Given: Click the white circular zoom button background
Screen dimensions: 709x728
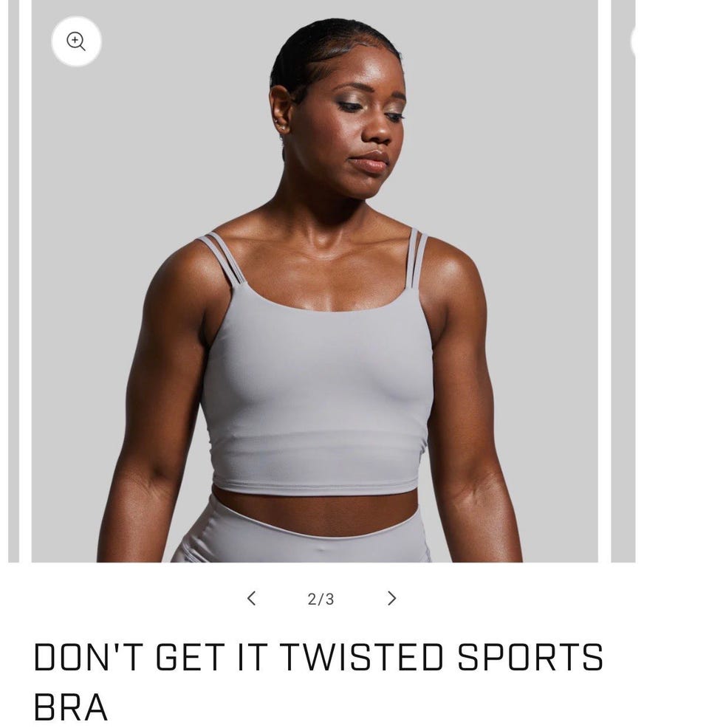Looking at the screenshot, I should [x=75, y=41].
